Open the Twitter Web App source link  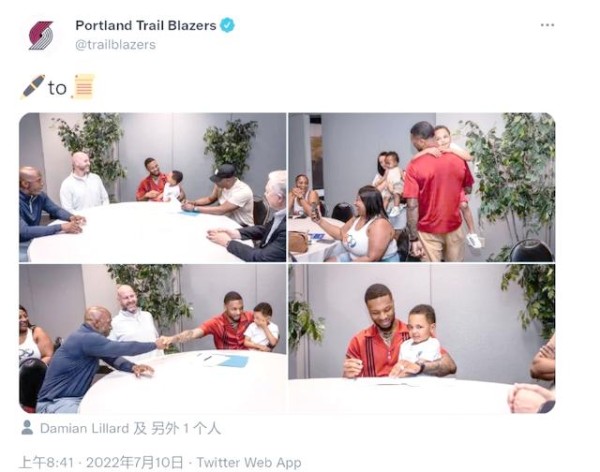pos(249,462)
